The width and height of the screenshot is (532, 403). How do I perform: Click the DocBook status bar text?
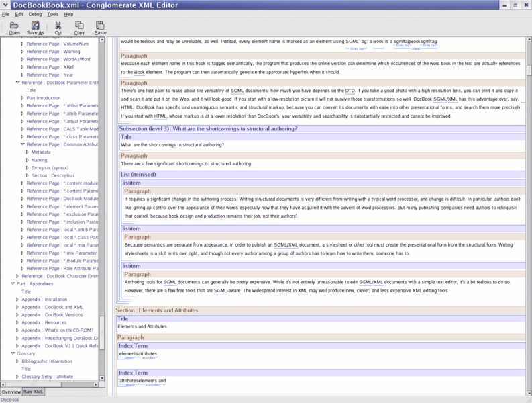pyautogui.click(x=10, y=400)
